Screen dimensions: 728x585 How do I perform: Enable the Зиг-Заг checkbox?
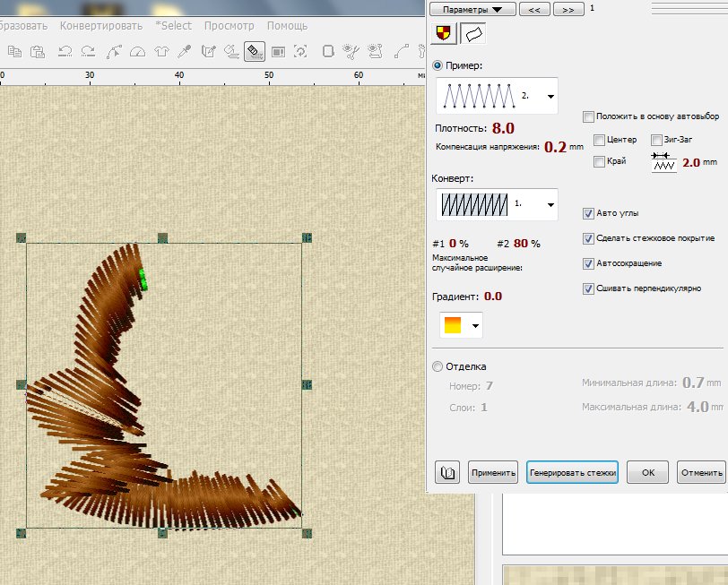[657, 140]
